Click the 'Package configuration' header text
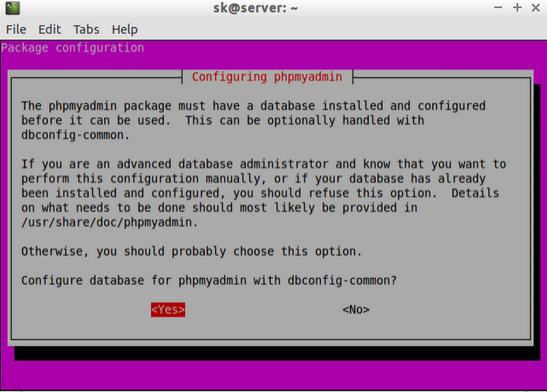The image size is (547, 392). click(x=73, y=48)
